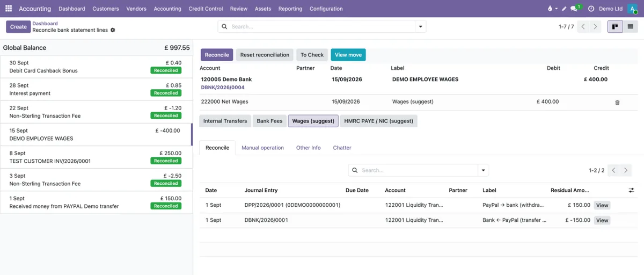The height and width of the screenshot is (275, 644).
Task: Open the Configuration menu
Action: pos(326,9)
